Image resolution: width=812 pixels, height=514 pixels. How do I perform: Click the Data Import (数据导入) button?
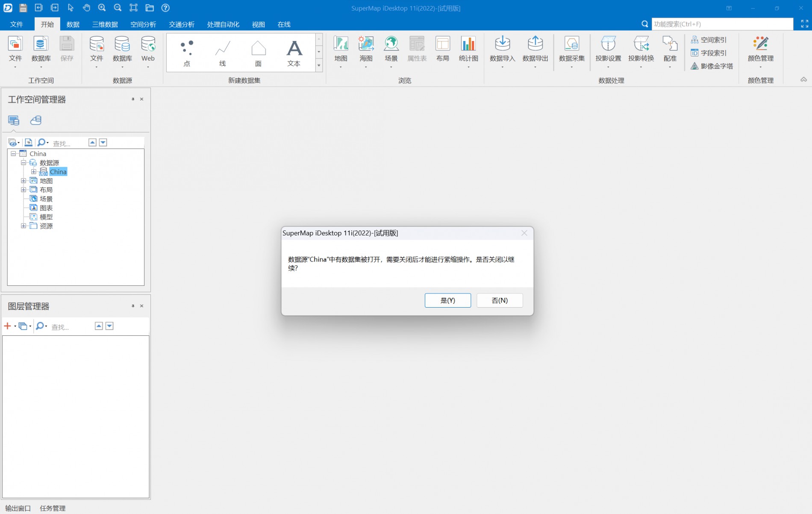point(503,52)
